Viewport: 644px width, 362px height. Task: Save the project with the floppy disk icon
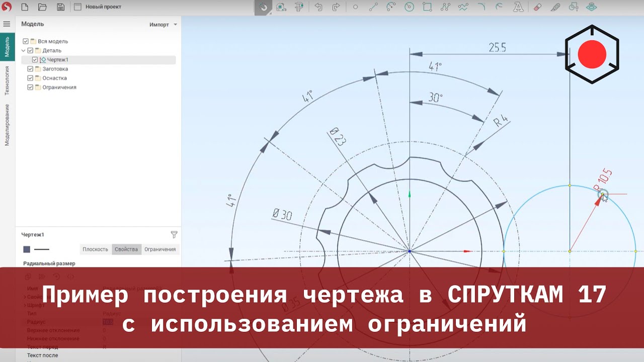(60, 7)
